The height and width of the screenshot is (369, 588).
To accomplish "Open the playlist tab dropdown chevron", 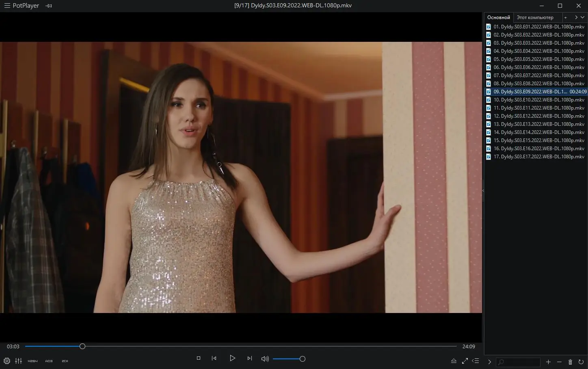I will 582,17.
